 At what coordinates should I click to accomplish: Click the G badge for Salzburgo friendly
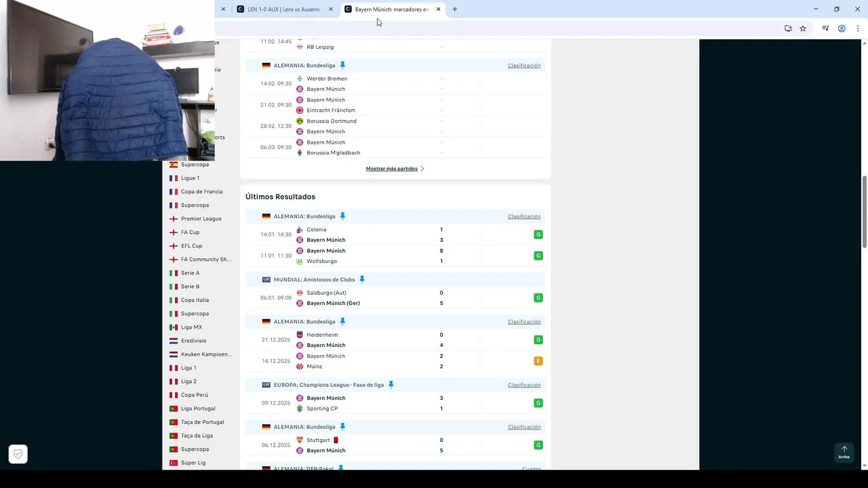538,298
